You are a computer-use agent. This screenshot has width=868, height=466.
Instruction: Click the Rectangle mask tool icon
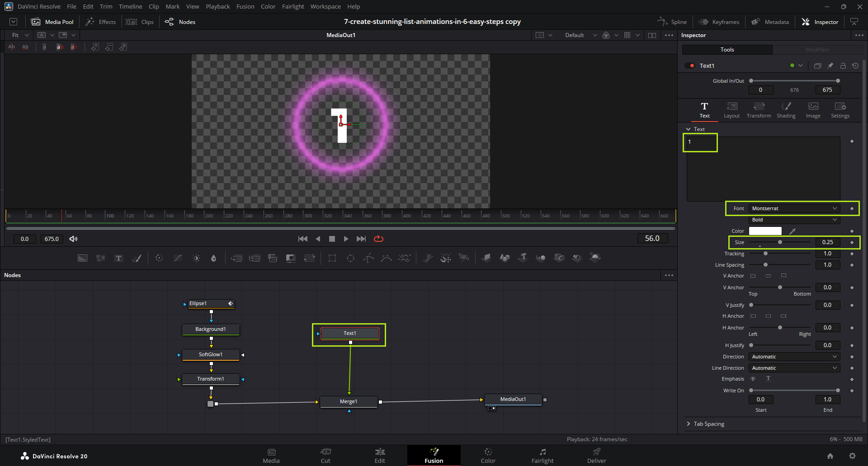332,258
